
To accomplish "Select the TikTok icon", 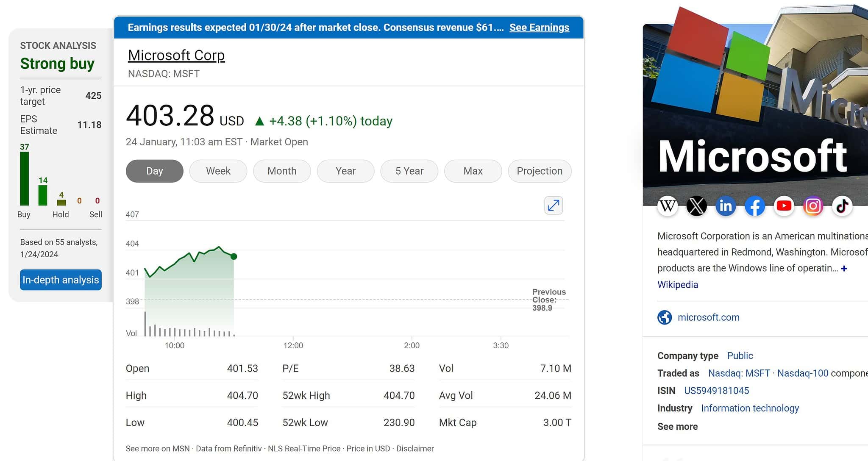I will 842,206.
